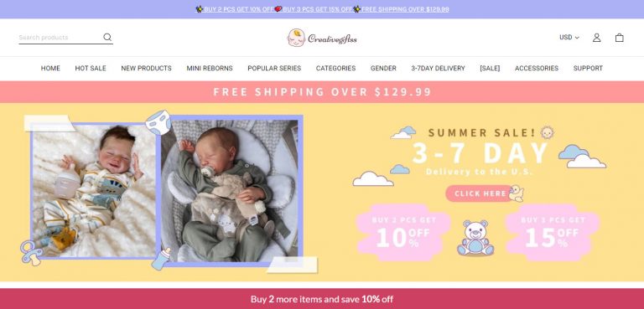Click the Search products input field
Image resolution: width=644 pixels, height=309 pixels.
pos(60,38)
